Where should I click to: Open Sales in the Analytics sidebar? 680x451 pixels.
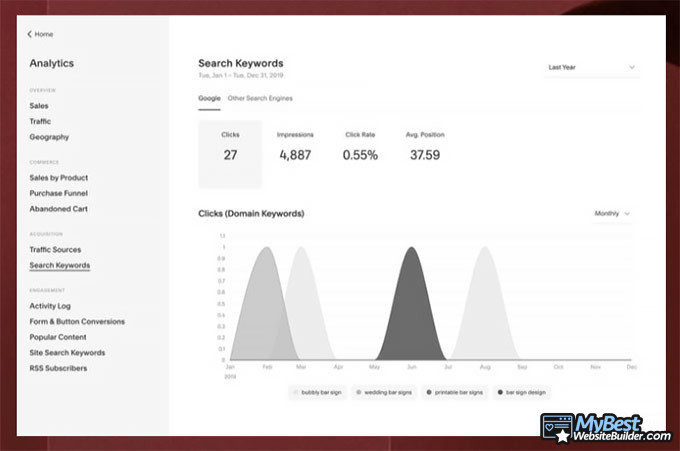38,105
